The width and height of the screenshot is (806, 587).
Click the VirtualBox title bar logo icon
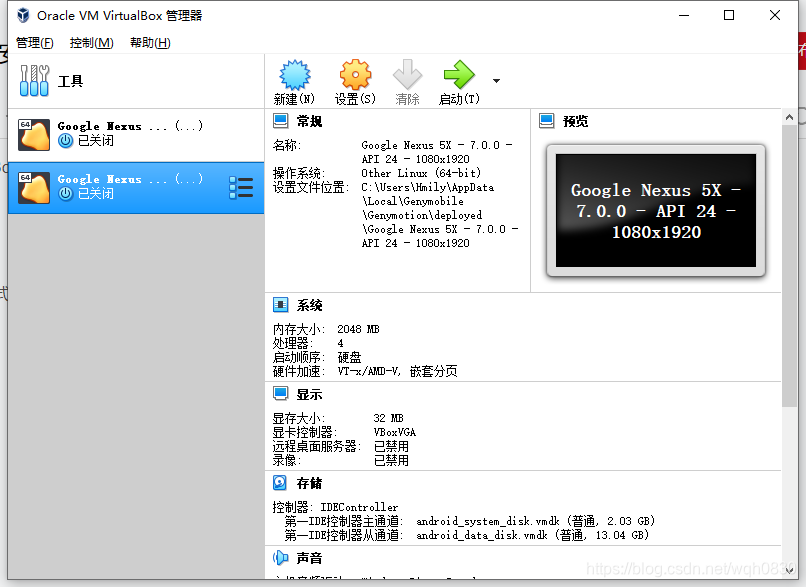coord(23,15)
